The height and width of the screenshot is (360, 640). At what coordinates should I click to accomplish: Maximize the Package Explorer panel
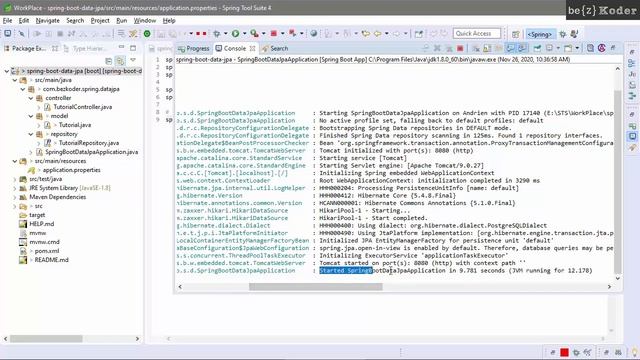133,48
